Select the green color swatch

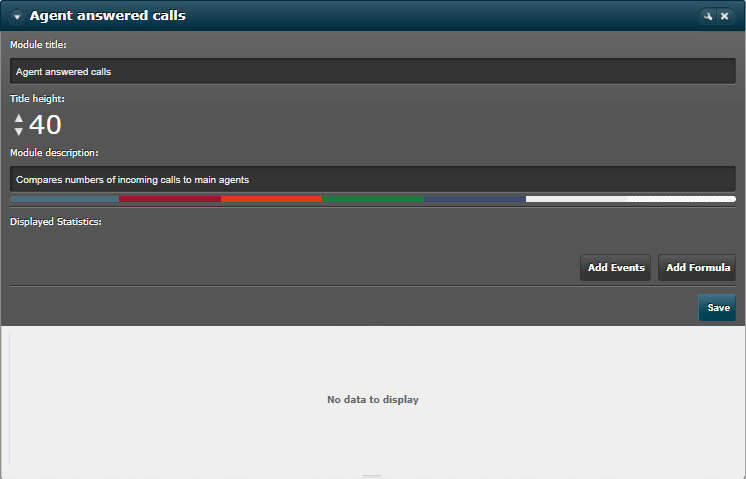[x=373, y=199]
